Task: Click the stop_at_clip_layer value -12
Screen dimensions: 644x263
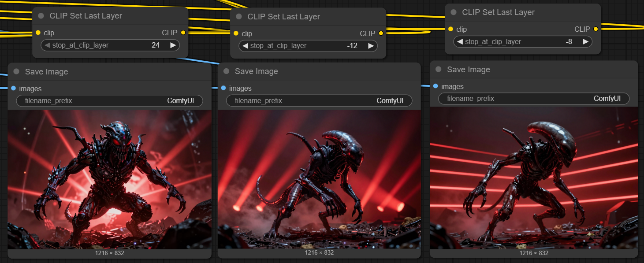Action: pyautogui.click(x=352, y=46)
